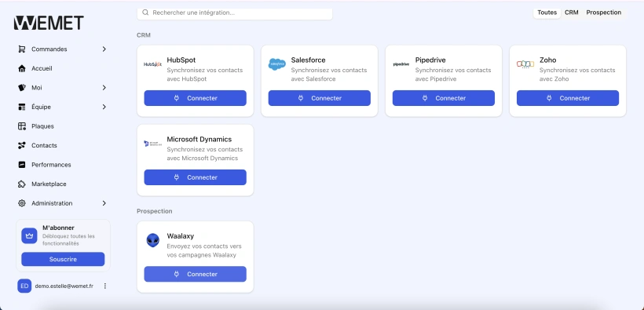Click the WEMET logo
644x310 pixels.
coord(49,23)
